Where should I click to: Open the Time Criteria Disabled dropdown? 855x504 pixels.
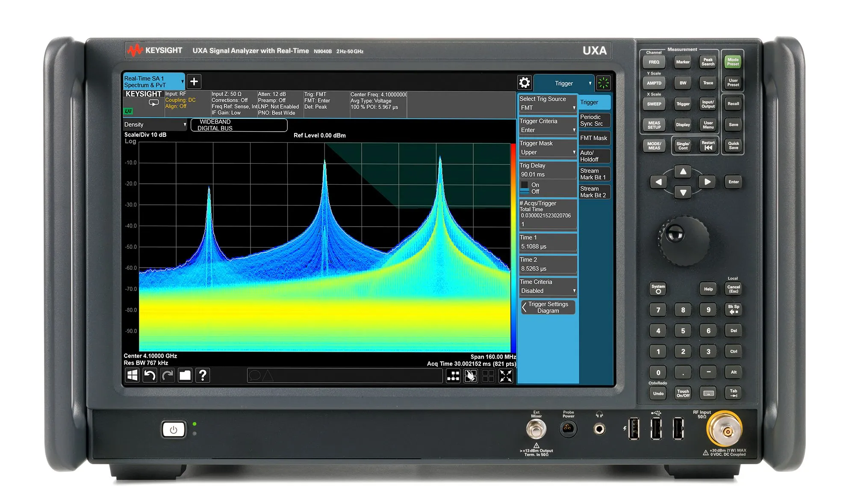[548, 291]
